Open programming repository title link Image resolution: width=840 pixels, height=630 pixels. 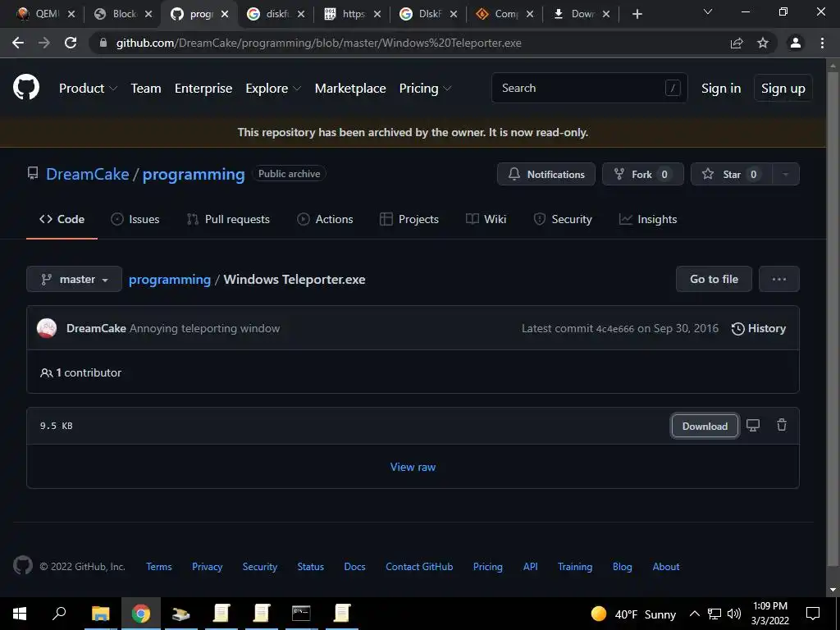[x=194, y=174]
